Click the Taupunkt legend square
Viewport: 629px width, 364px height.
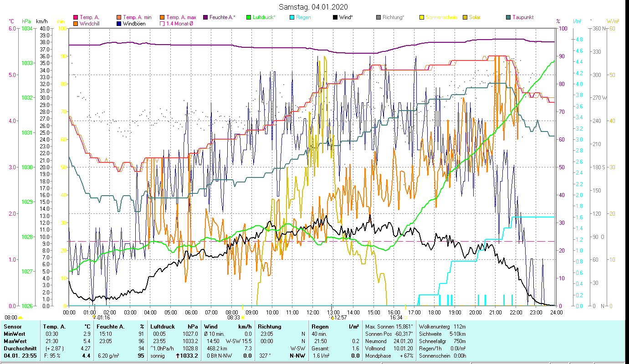point(508,18)
